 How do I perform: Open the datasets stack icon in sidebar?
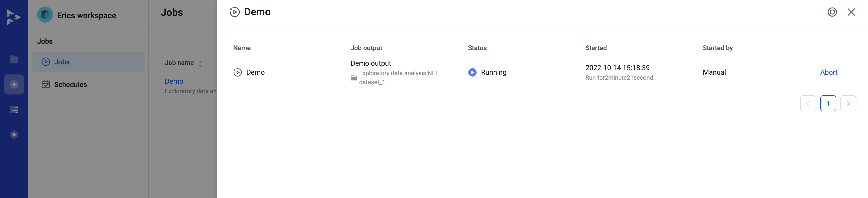(x=14, y=110)
